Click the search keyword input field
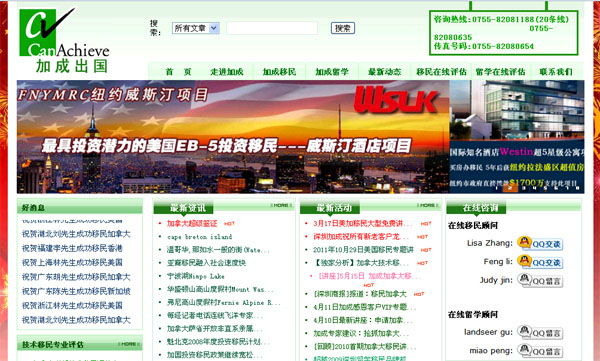The image size is (600, 361). click(x=272, y=28)
